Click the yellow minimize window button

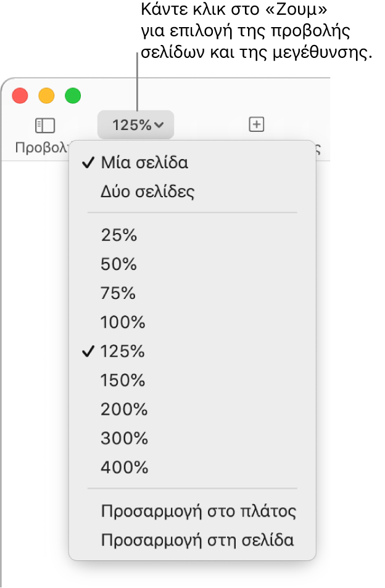click(x=46, y=96)
